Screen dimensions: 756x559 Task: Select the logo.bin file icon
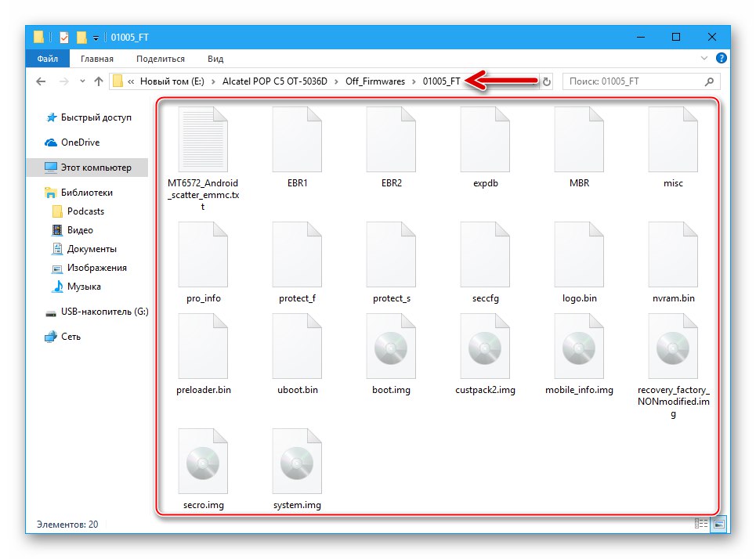click(579, 254)
